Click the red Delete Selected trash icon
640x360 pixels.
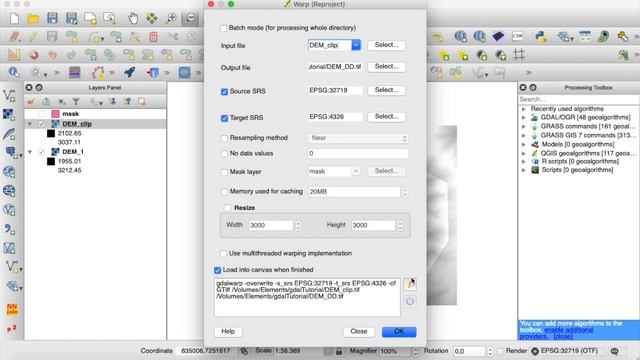tap(153, 37)
